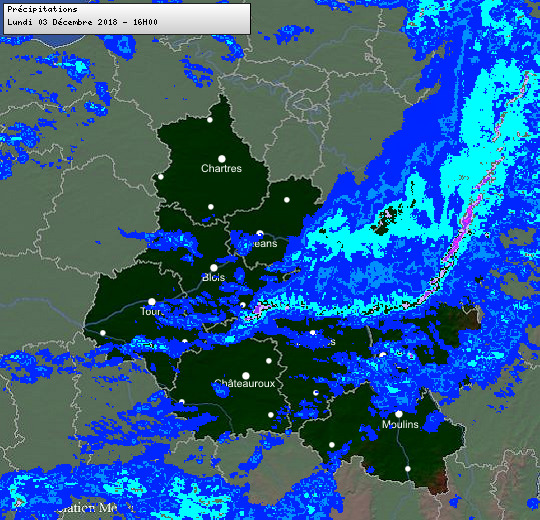540x520 pixels.
Task: Select the Orléans city marker dot
Action: click(260, 234)
